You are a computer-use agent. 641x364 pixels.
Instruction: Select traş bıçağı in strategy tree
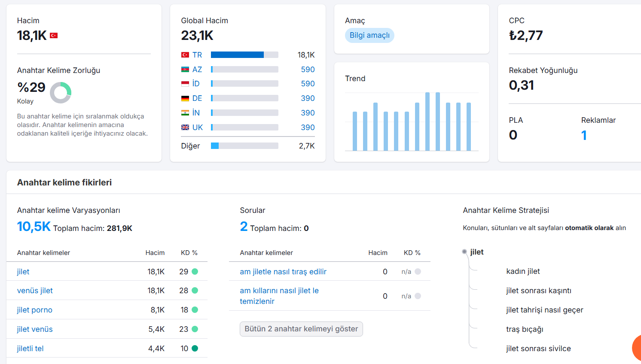(x=525, y=329)
